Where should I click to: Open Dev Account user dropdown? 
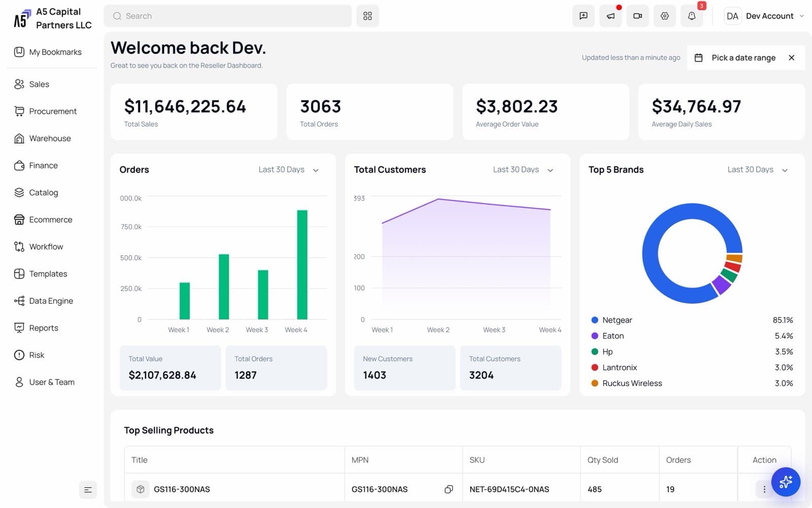tap(764, 16)
